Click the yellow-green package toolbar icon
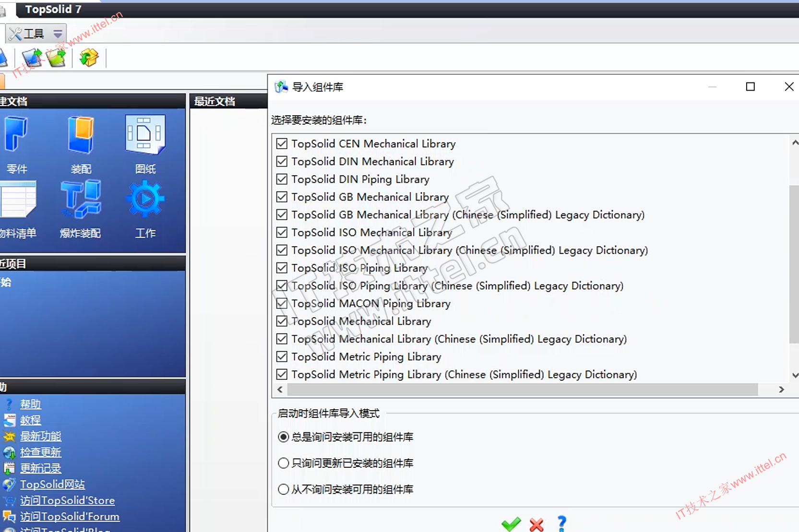 pos(89,58)
